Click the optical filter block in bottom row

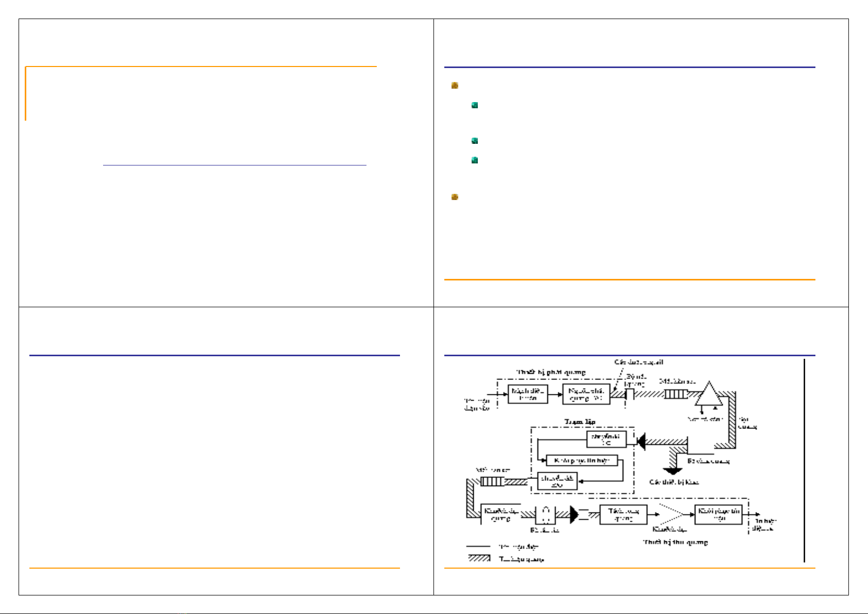545,515
